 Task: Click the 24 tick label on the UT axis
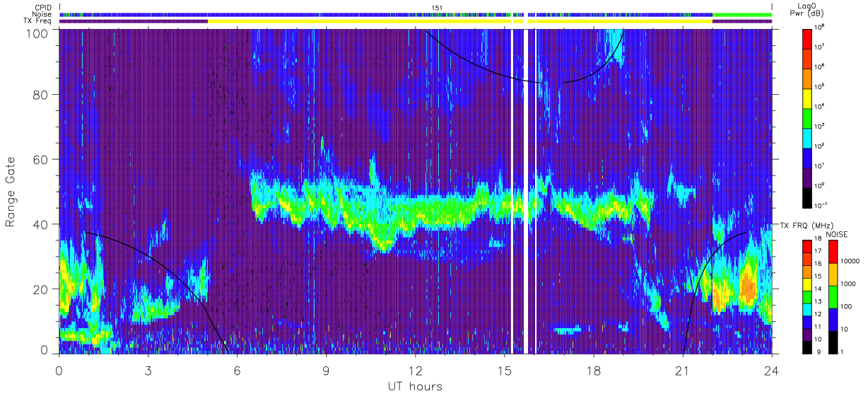[x=771, y=370]
